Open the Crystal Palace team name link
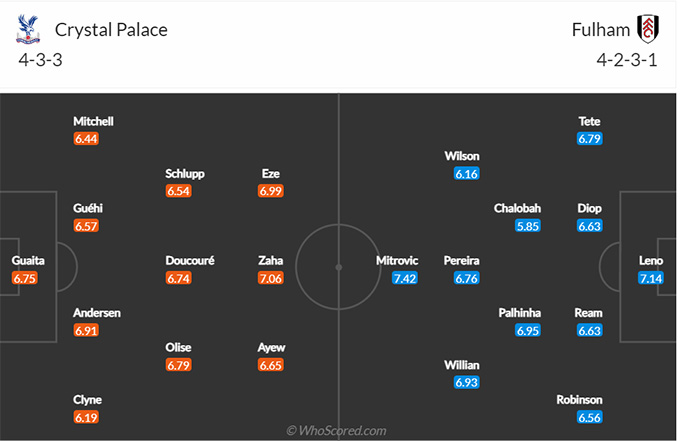 (x=111, y=29)
